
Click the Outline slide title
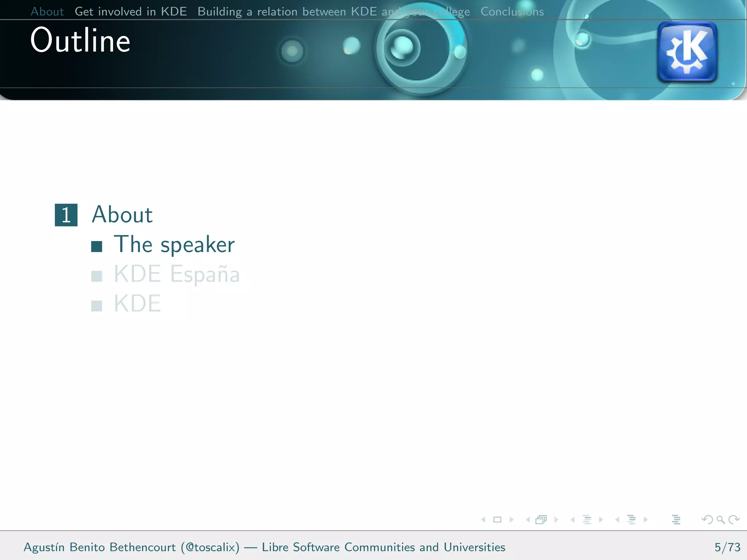80,40
